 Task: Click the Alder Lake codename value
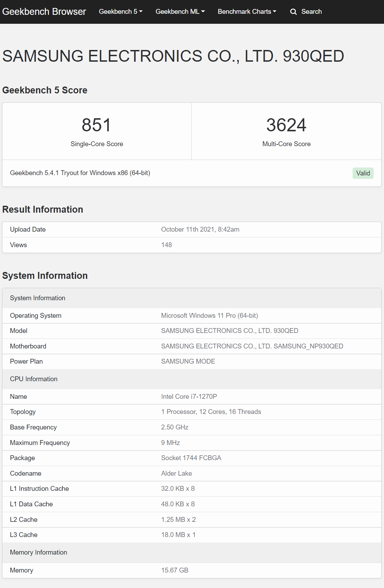pyautogui.click(x=176, y=474)
